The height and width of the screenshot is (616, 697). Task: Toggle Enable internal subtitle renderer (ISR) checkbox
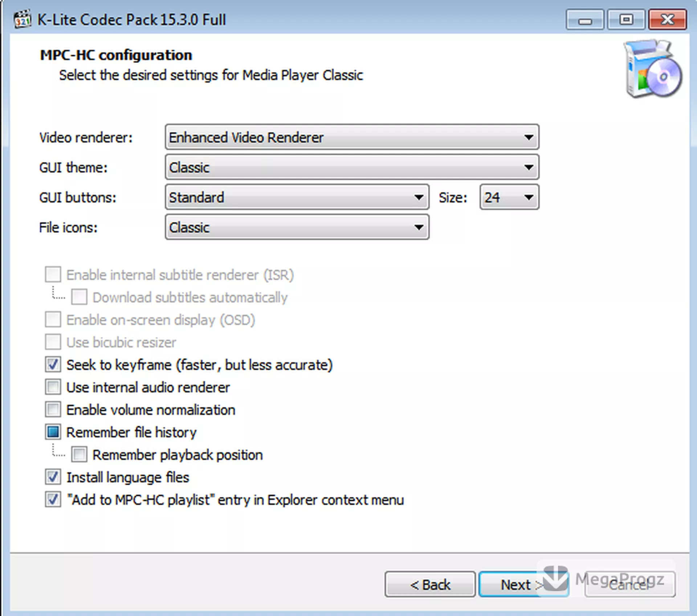click(x=53, y=275)
